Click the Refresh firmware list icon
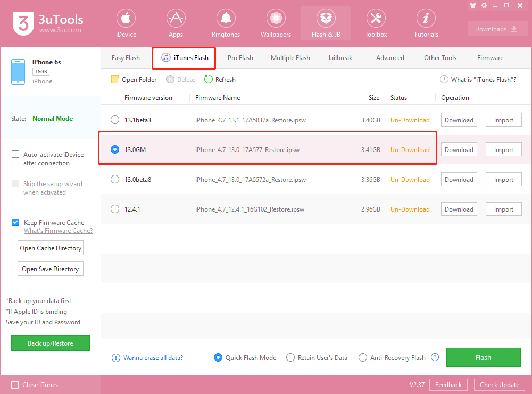Image resolution: width=532 pixels, height=394 pixels. point(209,79)
